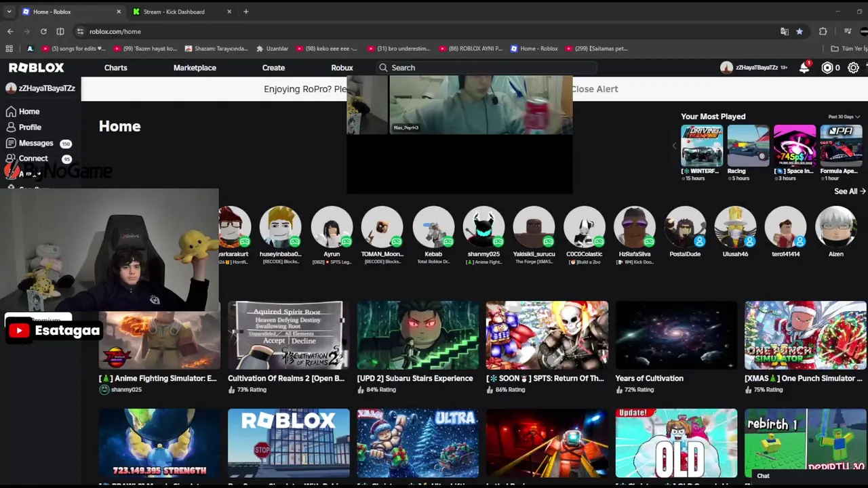The height and width of the screenshot is (488, 868).
Task: Click See All for most played
Action: pos(849,191)
